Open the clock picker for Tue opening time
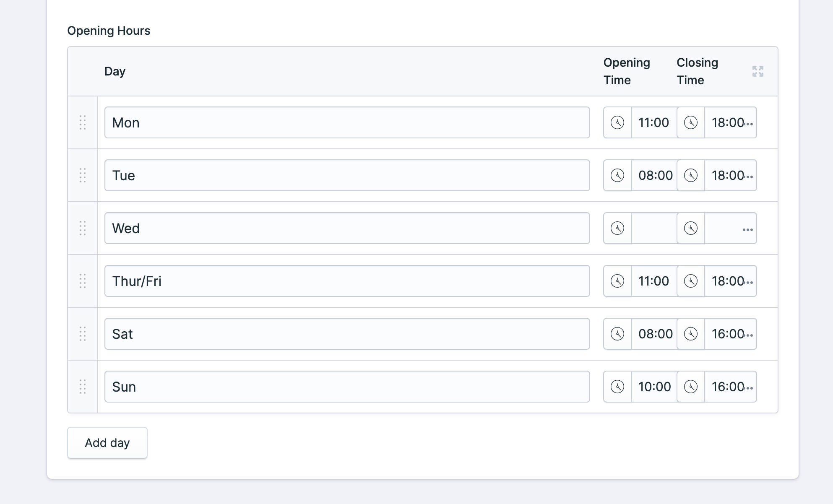The image size is (833, 504). (617, 175)
